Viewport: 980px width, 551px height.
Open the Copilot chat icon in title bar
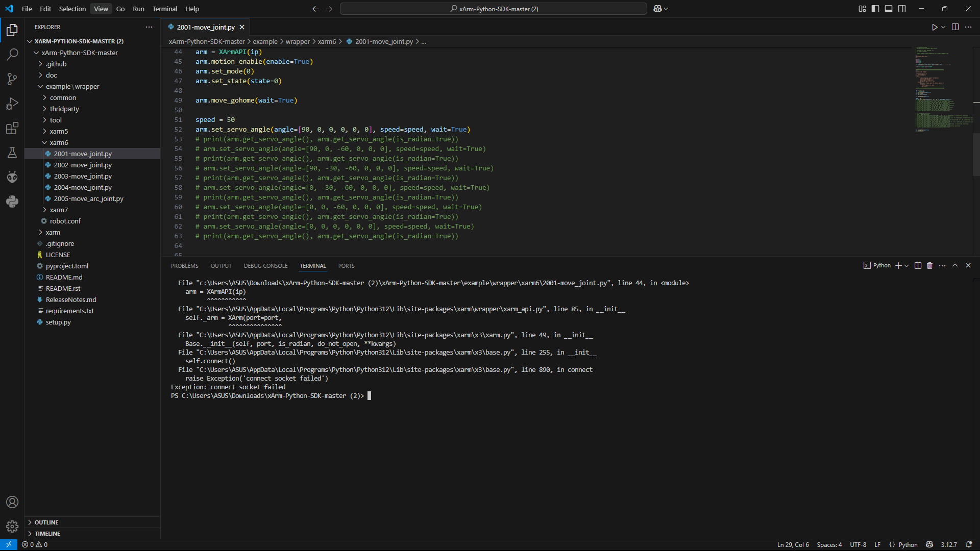[x=657, y=9]
